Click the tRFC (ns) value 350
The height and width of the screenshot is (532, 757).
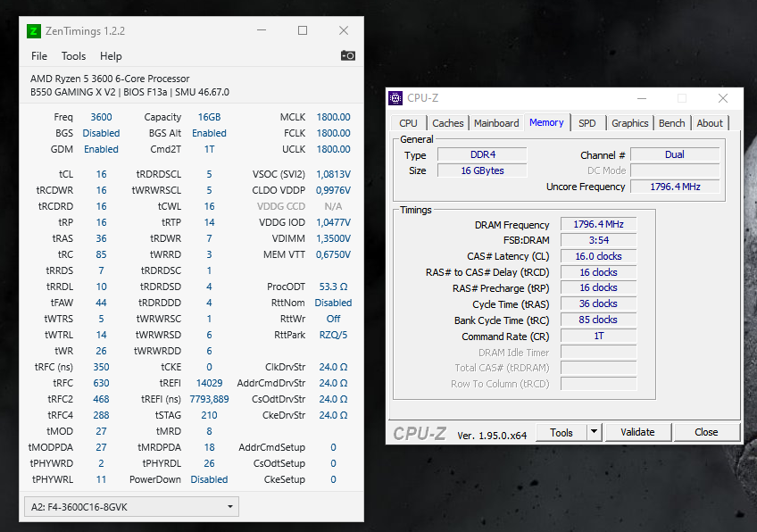(x=101, y=367)
